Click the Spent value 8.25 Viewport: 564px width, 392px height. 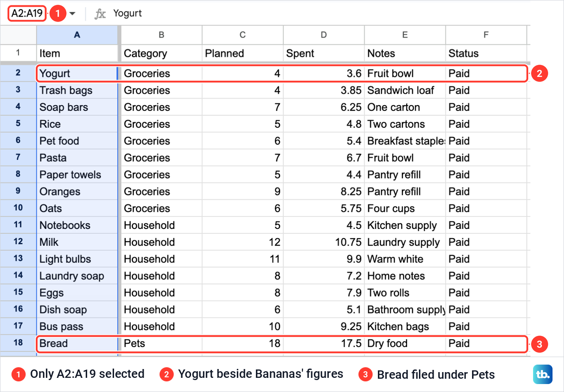tap(324, 191)
